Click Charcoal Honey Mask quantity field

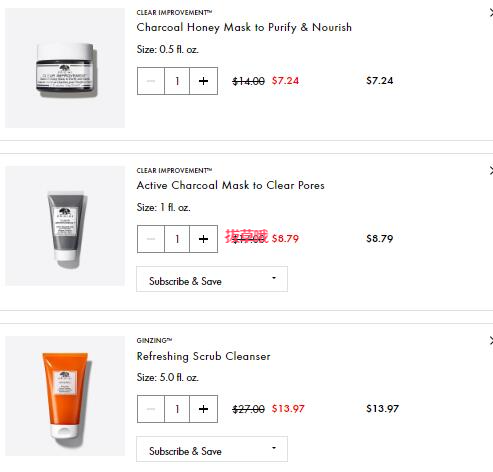click(177, 81)
